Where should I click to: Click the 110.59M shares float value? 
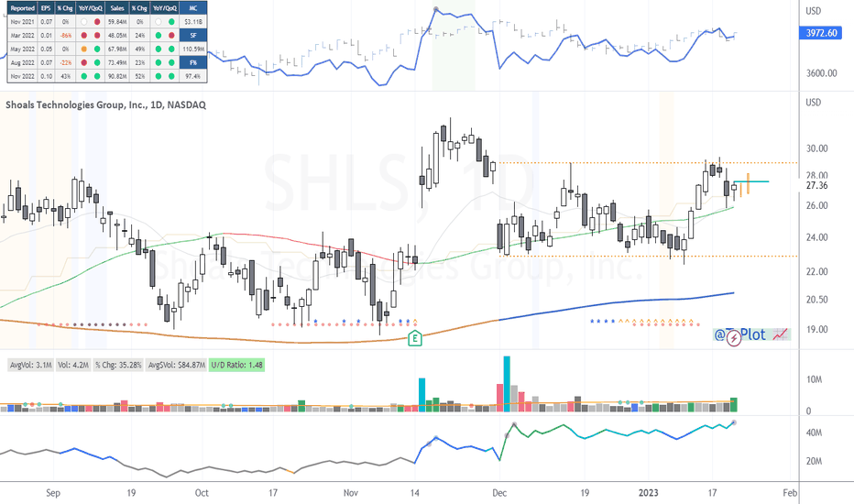tap(193, 49)
